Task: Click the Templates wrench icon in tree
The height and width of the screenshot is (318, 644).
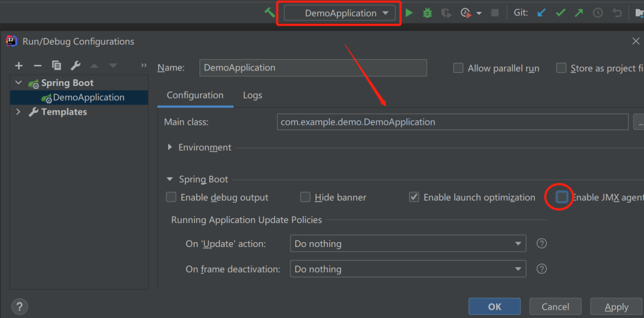Action: tap(33, 112)
